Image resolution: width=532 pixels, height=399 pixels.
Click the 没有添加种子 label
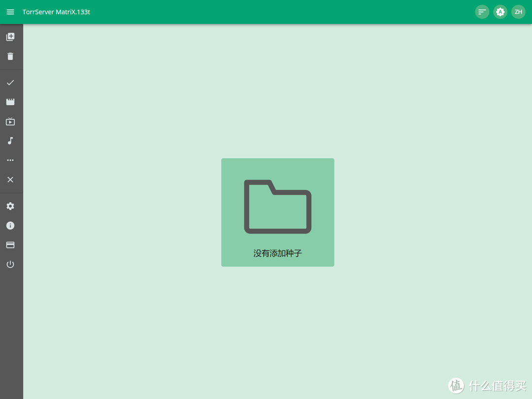pos(277,254)
